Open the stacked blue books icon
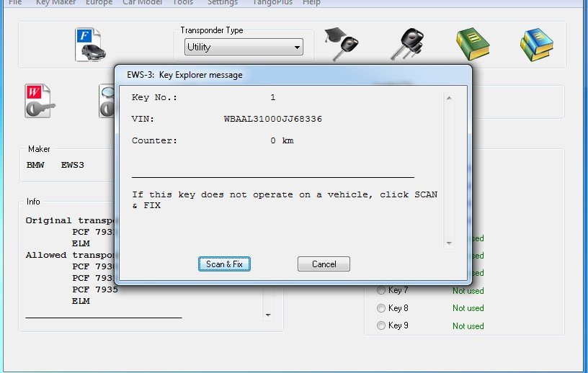The width and height of the screenshot is (588, 373). [537, 44]
